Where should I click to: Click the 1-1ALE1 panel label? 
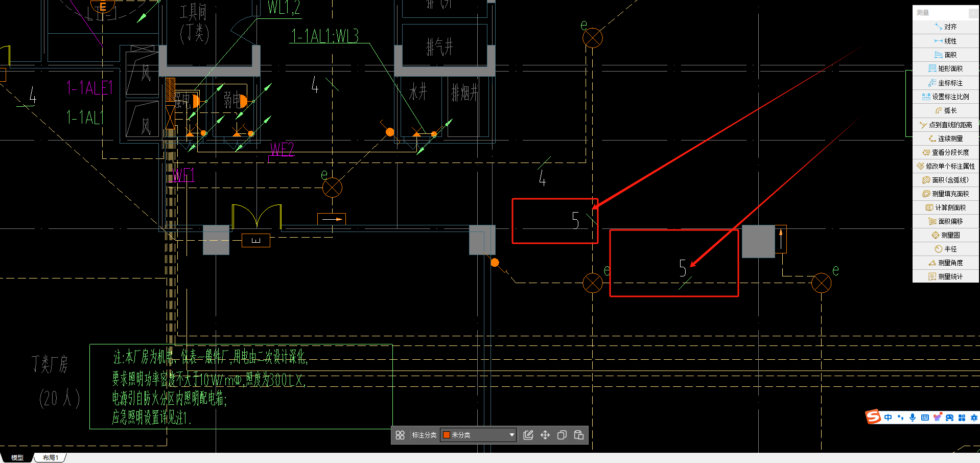pos(89,88)
